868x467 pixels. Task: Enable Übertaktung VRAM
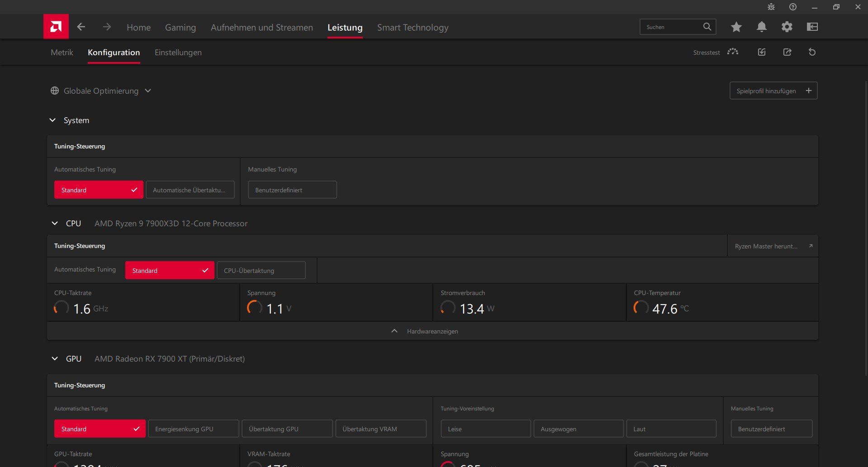pos(381,429)
